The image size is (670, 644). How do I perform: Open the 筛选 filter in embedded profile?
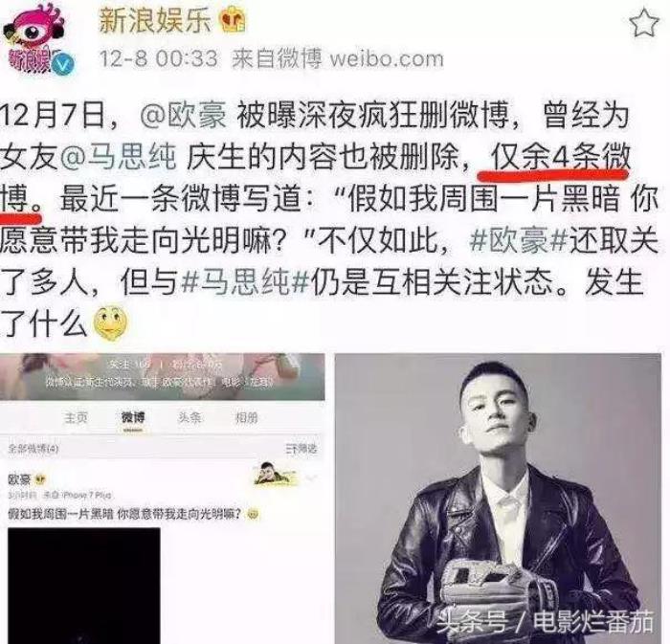tap(301, 449)
